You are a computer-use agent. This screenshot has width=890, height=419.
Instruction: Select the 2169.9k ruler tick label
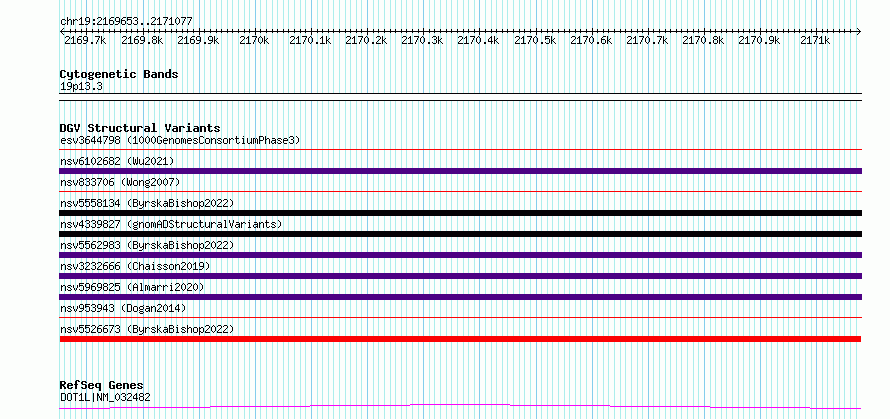point(198,40)
